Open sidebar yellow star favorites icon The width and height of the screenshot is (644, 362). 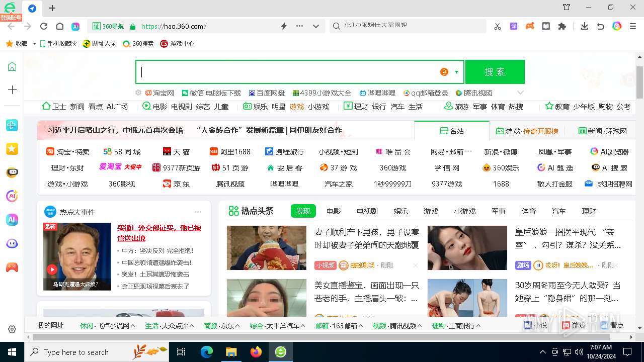pos(12,149)
